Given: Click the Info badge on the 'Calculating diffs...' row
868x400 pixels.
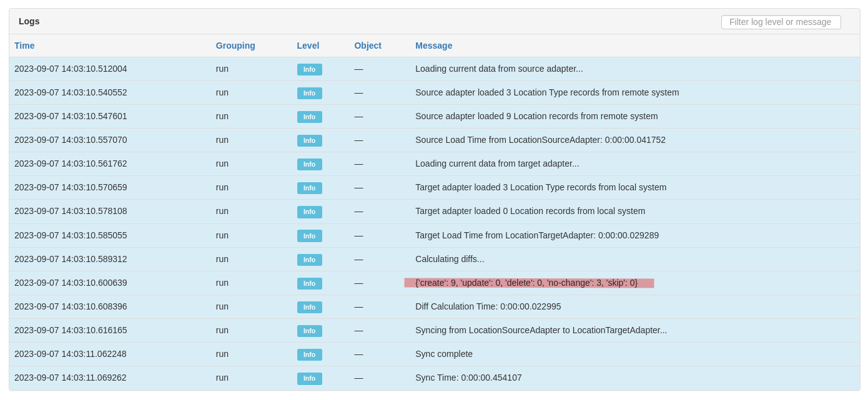Looking at the screenshot, I should 309,260.
